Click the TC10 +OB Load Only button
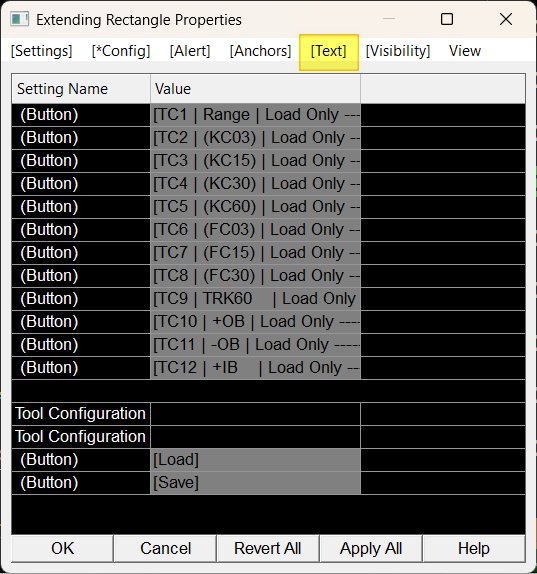 point(256,322)
